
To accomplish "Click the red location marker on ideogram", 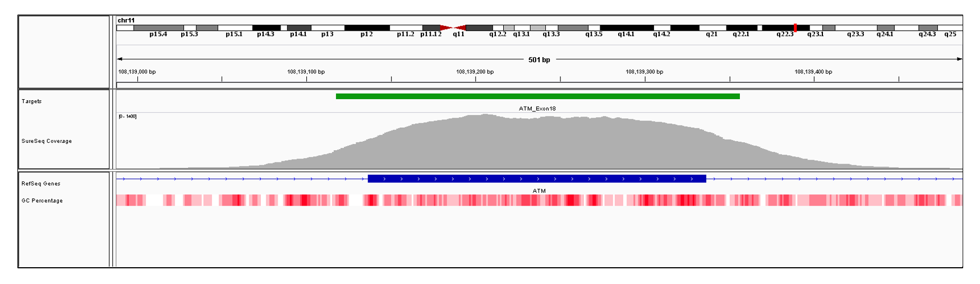I will pyautogui.click(x=795, y=27).
